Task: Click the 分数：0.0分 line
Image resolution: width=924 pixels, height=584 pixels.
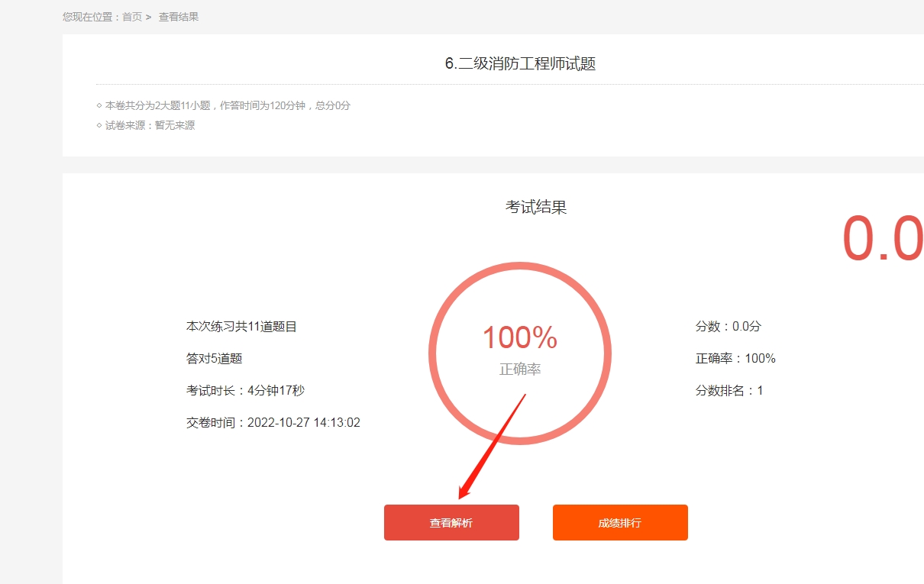Action: point(729,326)
